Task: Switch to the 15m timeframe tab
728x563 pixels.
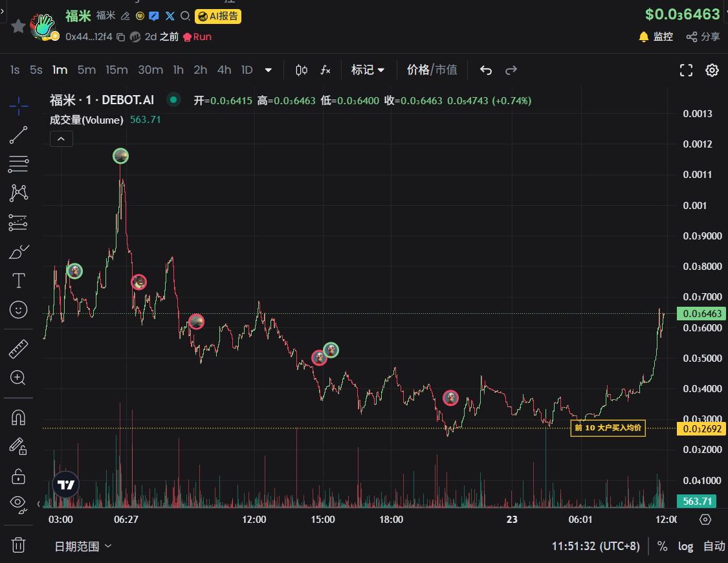Action: point(116,70)
